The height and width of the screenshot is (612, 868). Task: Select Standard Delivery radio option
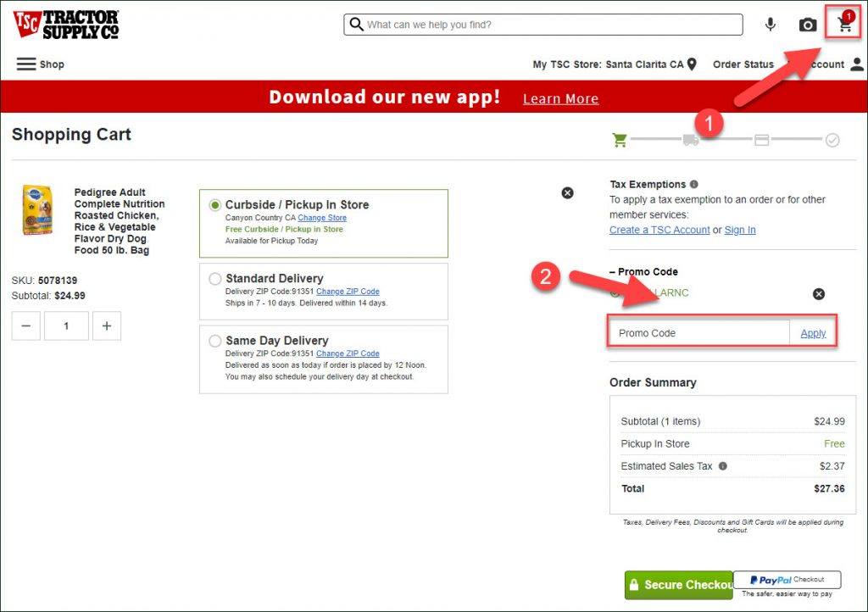(x=215, y=279)
